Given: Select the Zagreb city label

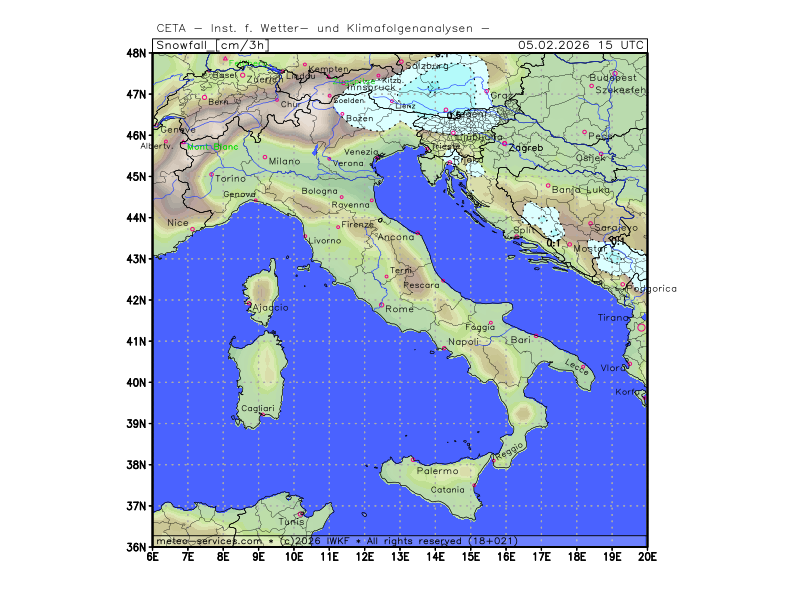Looking at the screenshot, I should [526, 148].
